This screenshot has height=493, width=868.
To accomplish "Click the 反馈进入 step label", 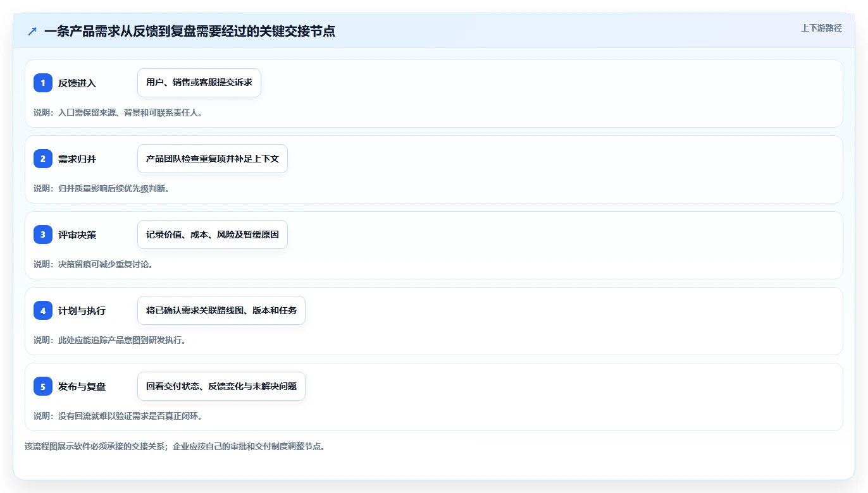I will [77, 83].
